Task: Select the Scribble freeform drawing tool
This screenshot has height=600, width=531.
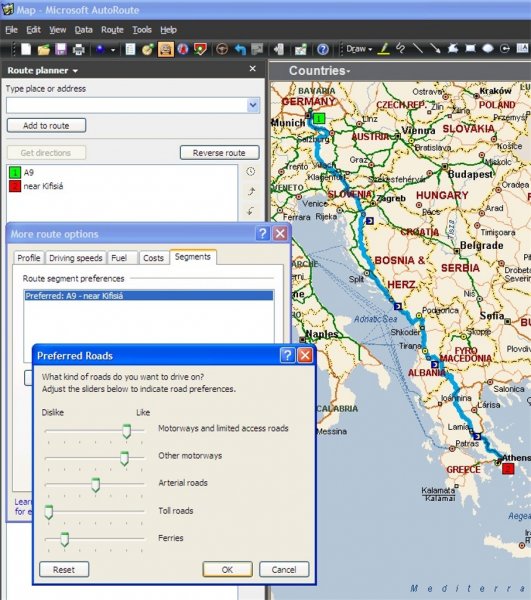Action: (x=401, y=48)
